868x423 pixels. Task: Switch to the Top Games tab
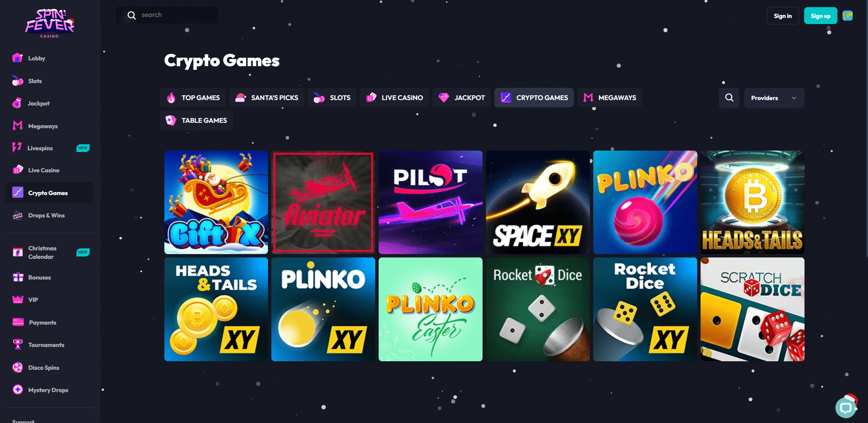click(x=193, y=98)
